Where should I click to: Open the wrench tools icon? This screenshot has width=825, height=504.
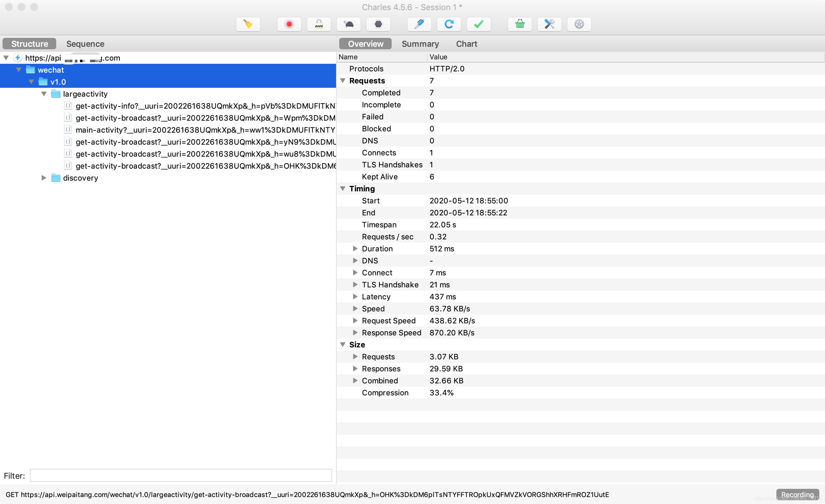tap(549, 24)
